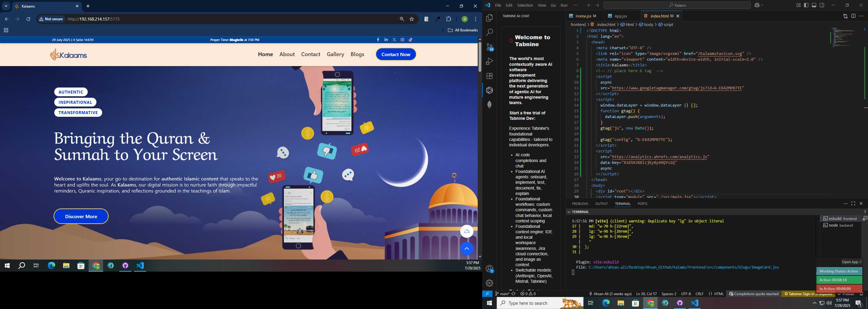Viewport: 868px width, 309px height.
Task: Open the Customize Layout icon in VS Code
Action: point(798,5)
